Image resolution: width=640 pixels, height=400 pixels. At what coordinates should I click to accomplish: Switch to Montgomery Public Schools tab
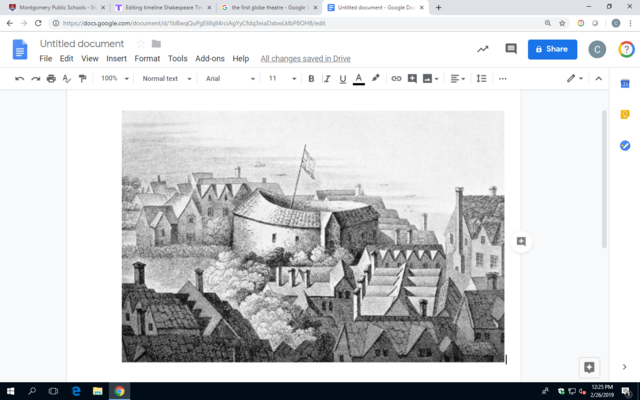tap(57, 7)
